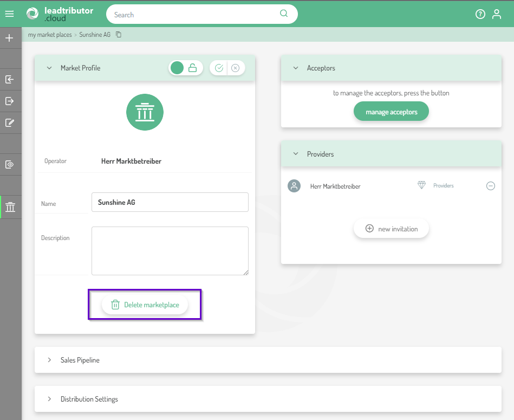Select the marketplace building icon in sidebar

10,207
